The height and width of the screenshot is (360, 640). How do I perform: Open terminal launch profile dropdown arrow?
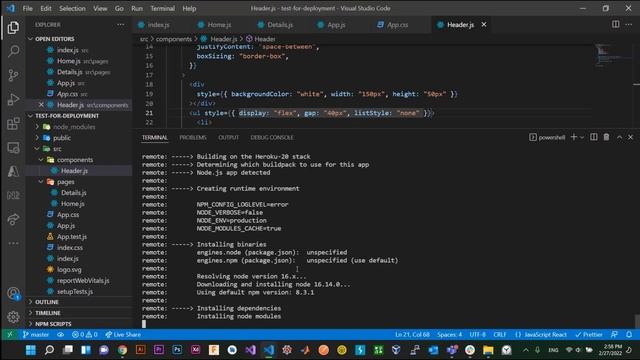pos(582,137)
